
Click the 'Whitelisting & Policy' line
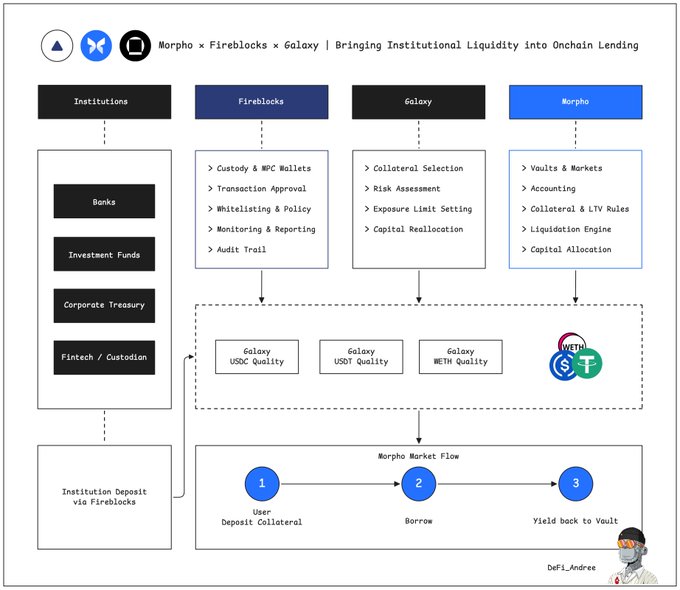coord(259,209)
